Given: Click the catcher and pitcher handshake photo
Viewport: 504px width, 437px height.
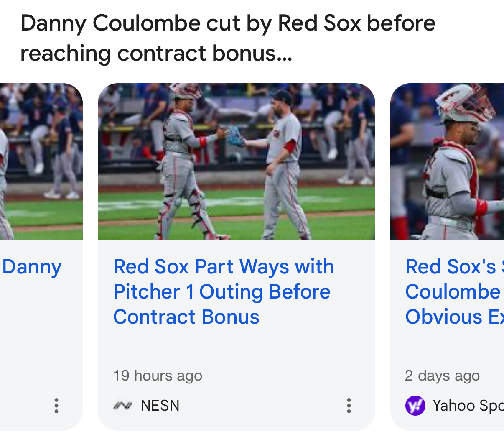Looking at the screenshot, I should (x=237, y=161).
